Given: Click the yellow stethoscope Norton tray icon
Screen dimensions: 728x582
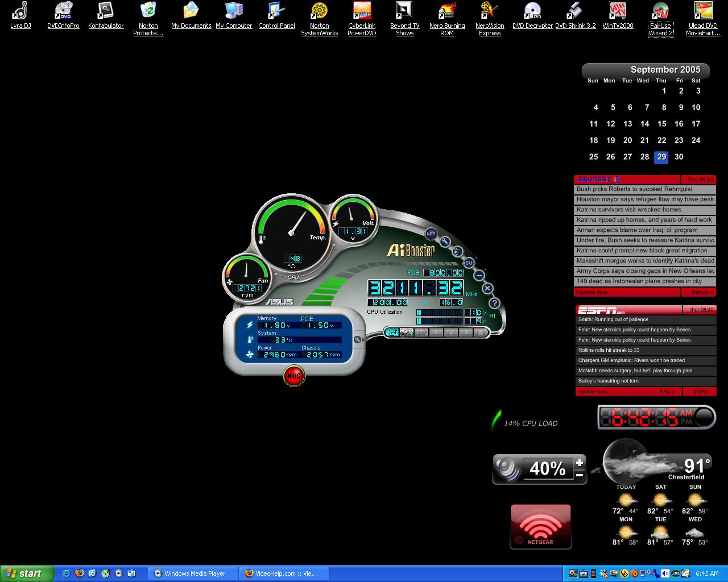Looking at the screenshot, I should (624, 573).
